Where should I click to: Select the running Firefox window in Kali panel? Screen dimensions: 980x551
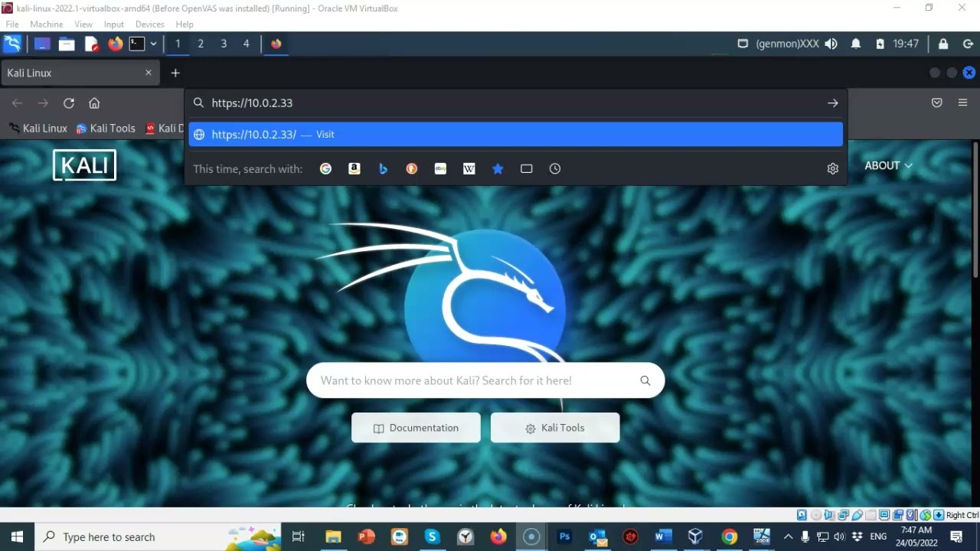[276, 44]
